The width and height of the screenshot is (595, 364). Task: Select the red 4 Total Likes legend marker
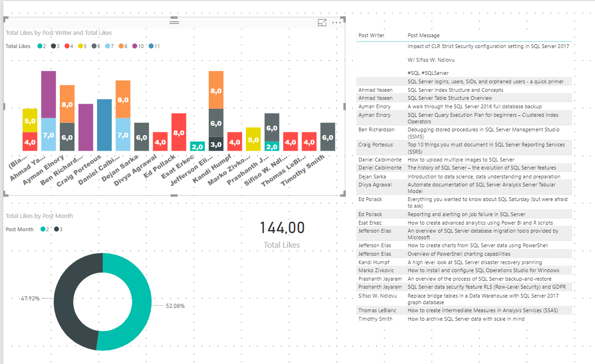pyautogui.click(x=67, y=46)
